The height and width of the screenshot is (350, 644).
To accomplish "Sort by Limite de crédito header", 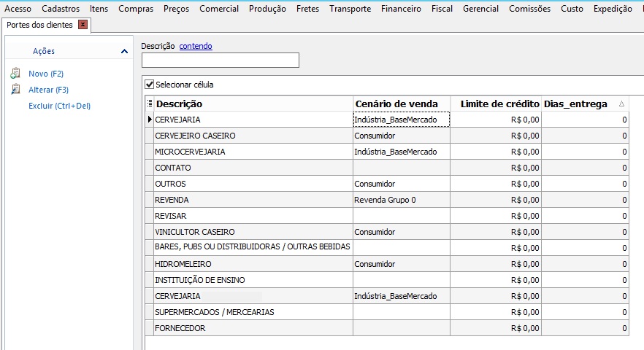I will point(496,104).
